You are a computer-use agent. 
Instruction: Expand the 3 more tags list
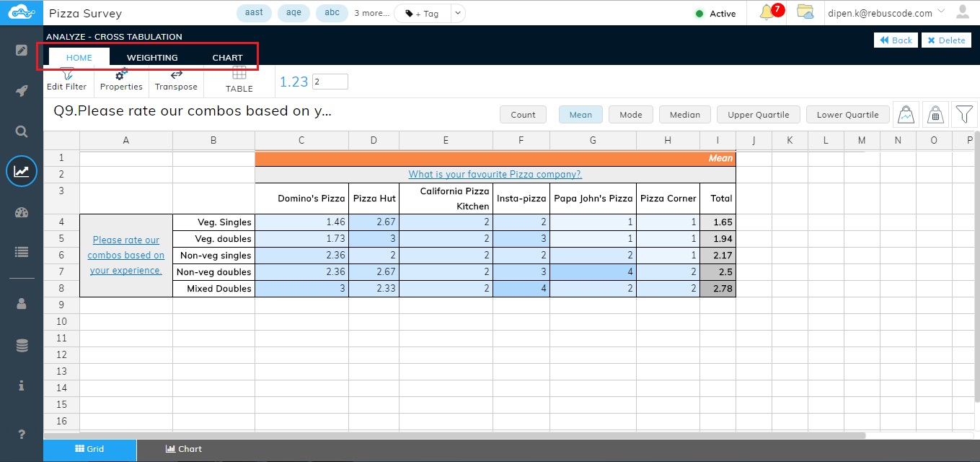(371, 13)
